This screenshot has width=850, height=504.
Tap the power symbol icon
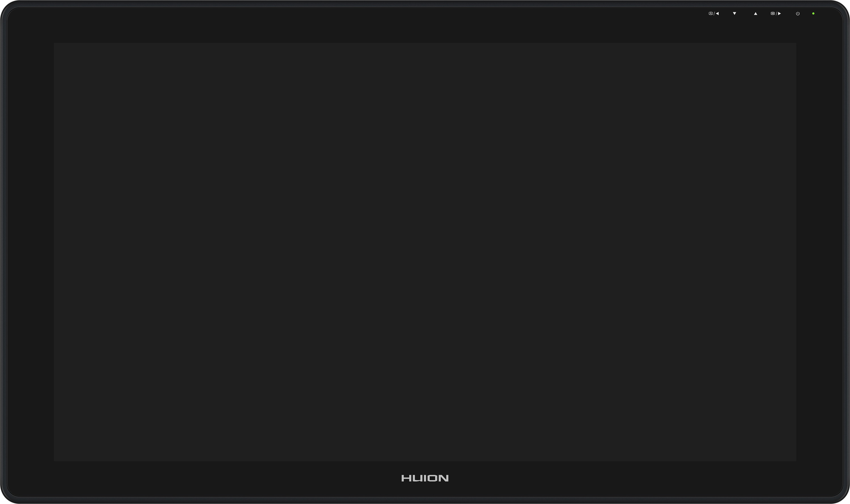click(798, 14)
